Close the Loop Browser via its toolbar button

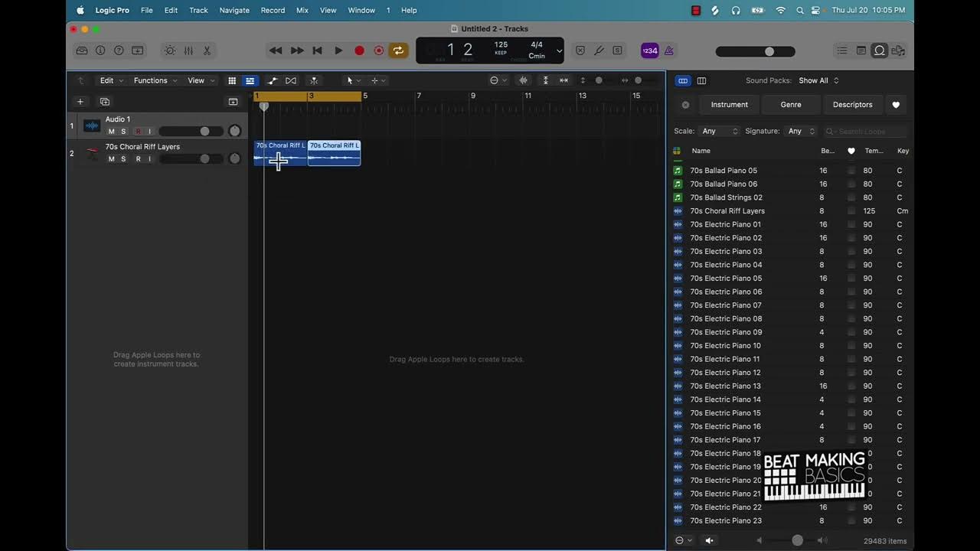click(880, 51)
